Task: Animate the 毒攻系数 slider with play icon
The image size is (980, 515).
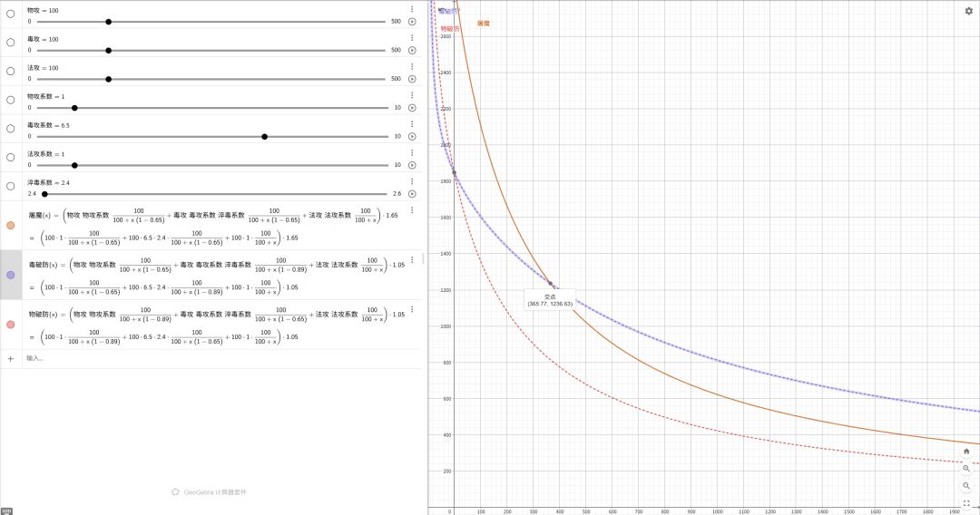Action: 412,137
